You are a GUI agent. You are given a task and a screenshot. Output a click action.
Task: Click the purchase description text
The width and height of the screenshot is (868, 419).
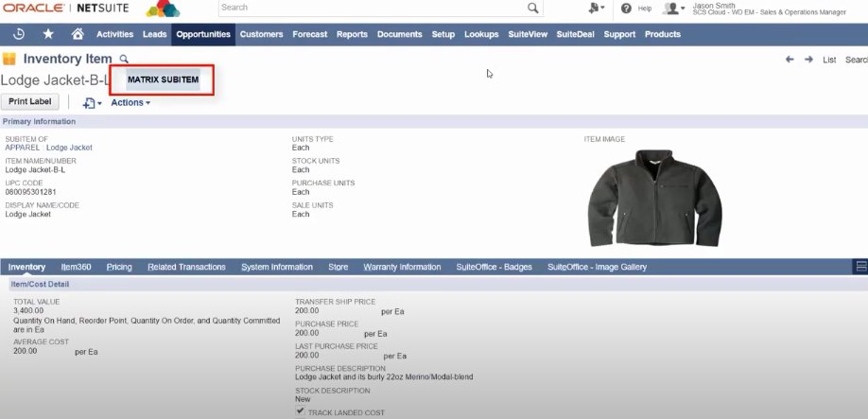[x=384, y=377]
